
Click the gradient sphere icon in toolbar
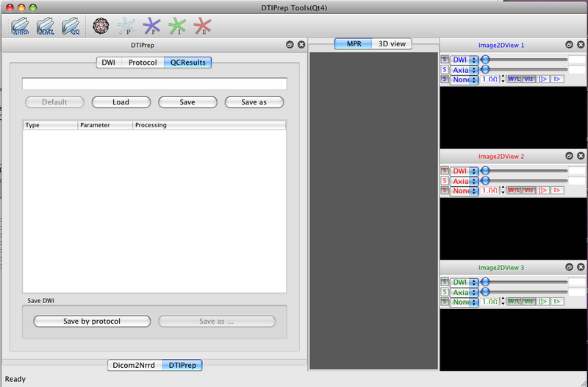click(101, 26)
